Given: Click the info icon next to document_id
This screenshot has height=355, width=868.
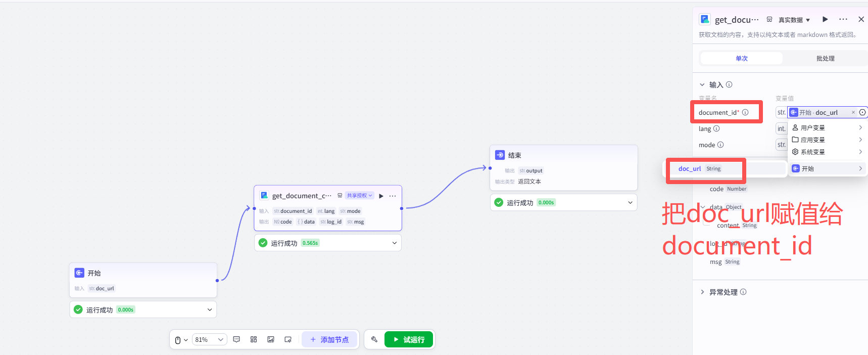Looking at the screenshot, I should (745, 112).
